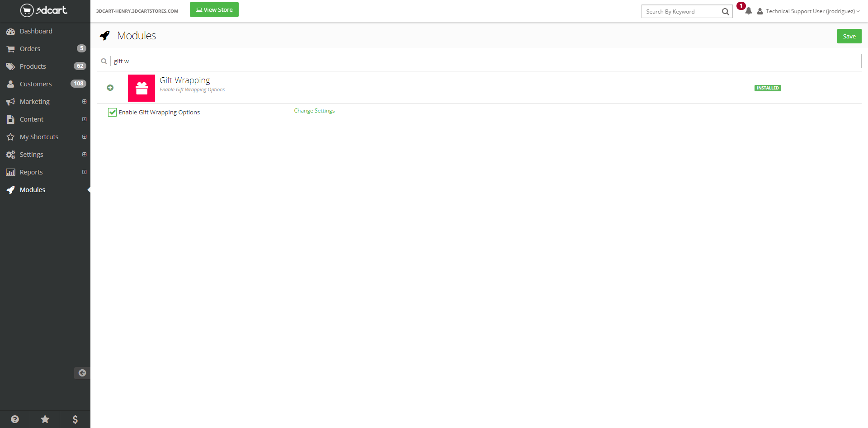The width and height of the screenshot is (868, 428).
Task: Click the notification bell icon
Action: coord(748,11)
